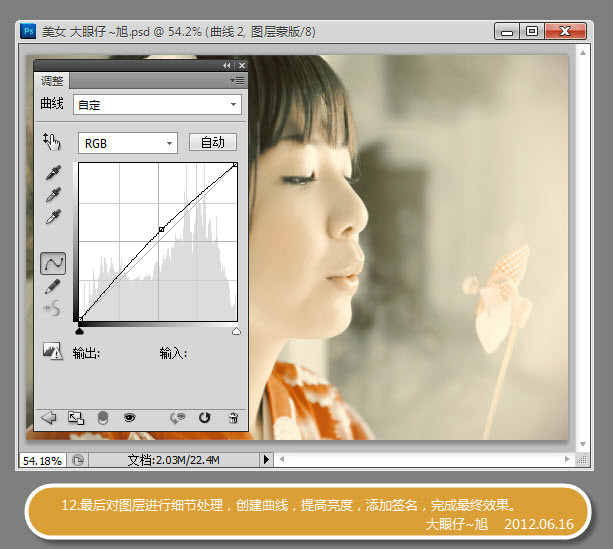The image size is (613, 549).
Task: Maximize the document window
Action: click(x=532, y=31)
